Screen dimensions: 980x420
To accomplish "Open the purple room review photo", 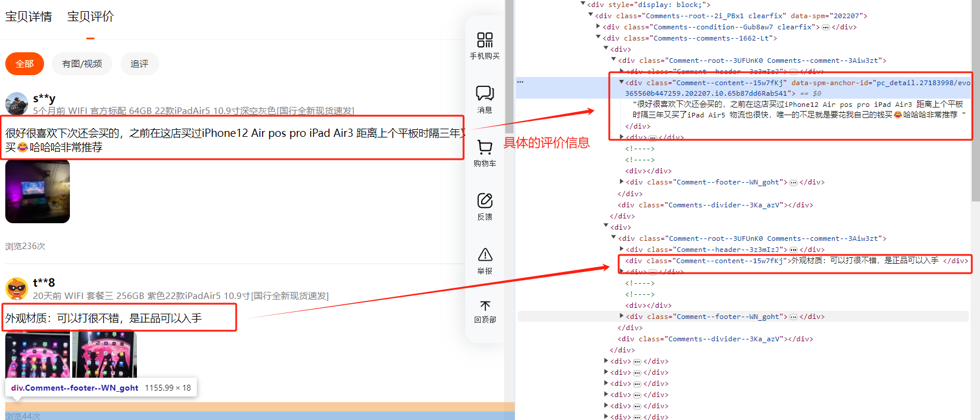I will (x=38, y=191).
